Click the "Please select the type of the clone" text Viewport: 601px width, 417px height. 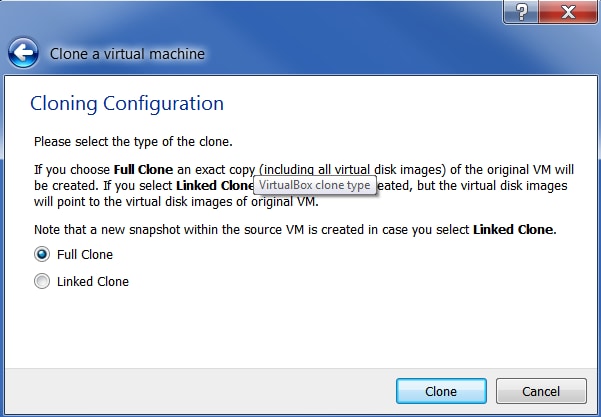point(134,143)
